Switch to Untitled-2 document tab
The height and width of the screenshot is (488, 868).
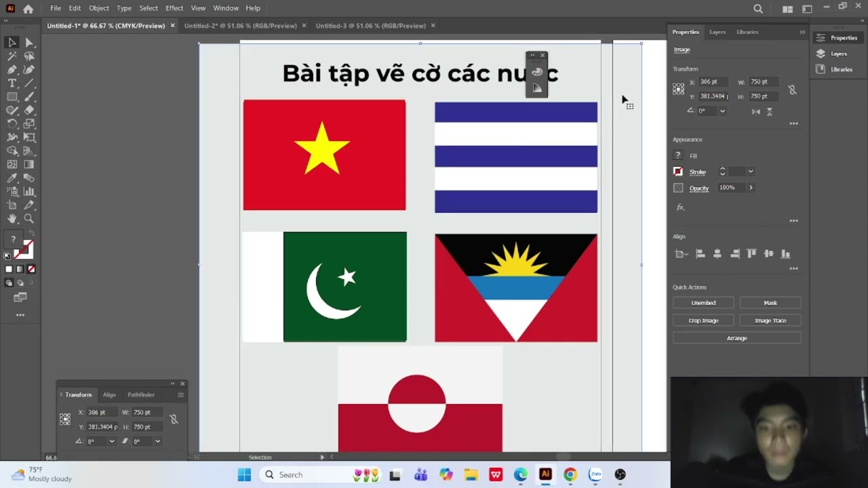pyautogui.click(x=240, y=26)
